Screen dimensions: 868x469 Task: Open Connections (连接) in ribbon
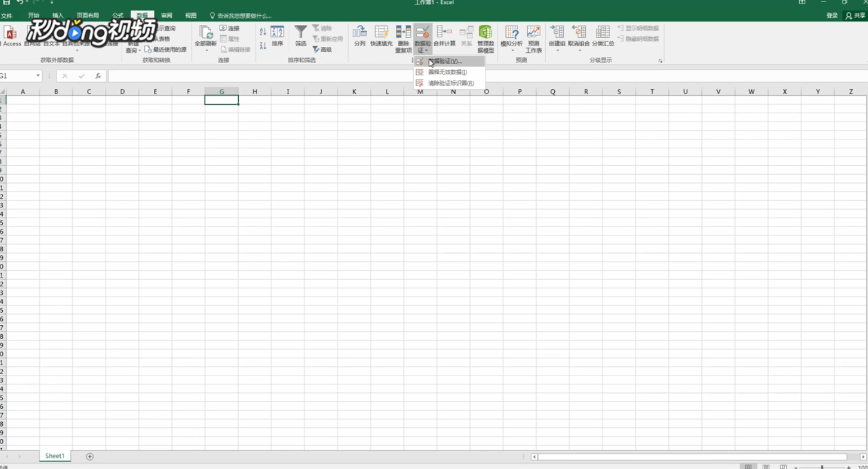click(x=230, y=28)
